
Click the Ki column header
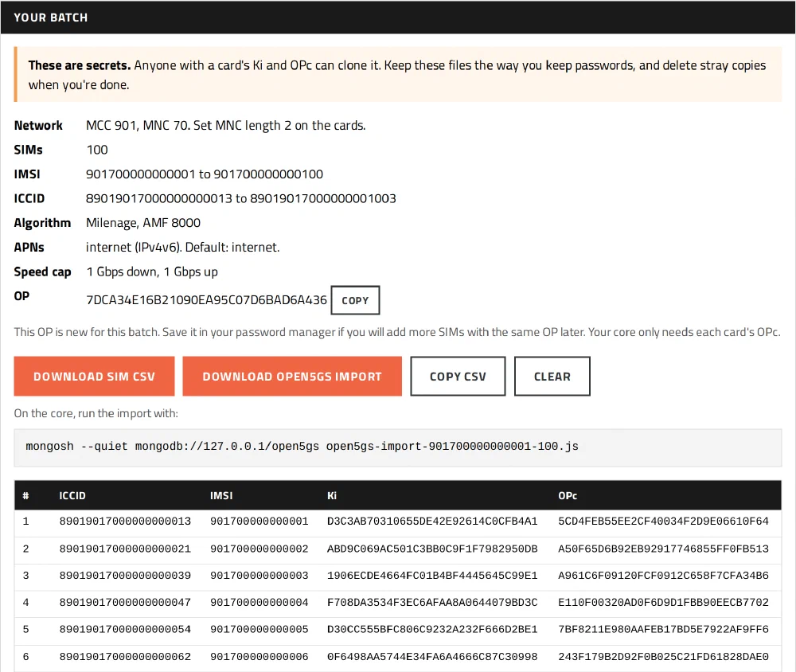[331, 496]
